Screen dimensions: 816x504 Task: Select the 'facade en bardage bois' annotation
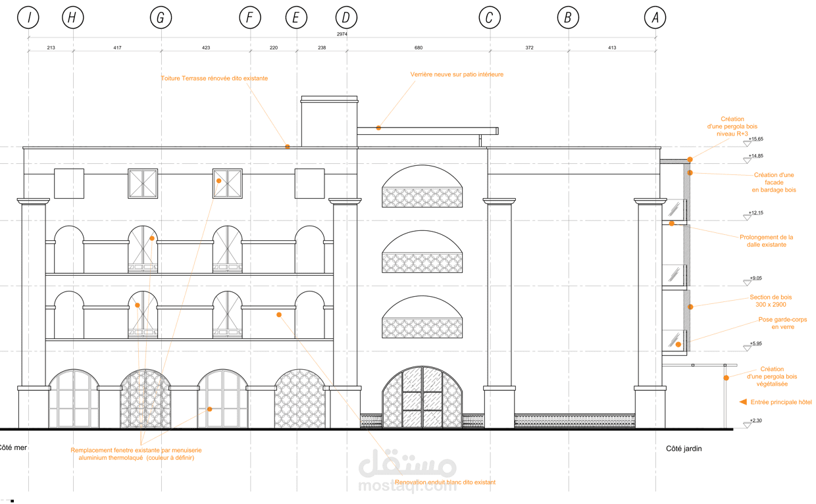click(x=774, y=182)
